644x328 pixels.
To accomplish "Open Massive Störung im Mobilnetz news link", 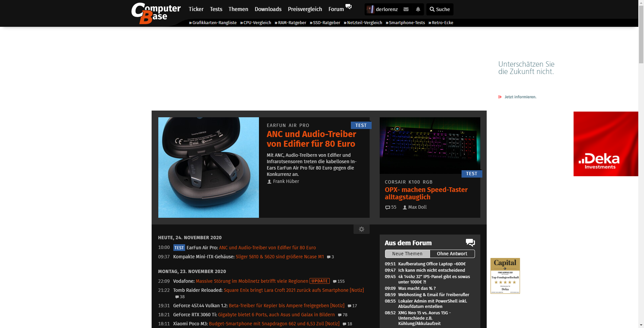I will coord(252,281).
